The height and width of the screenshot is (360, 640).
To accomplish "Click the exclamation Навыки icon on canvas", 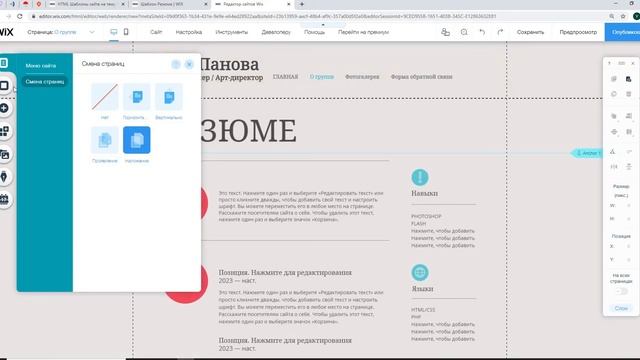I will tap(420, 177).
